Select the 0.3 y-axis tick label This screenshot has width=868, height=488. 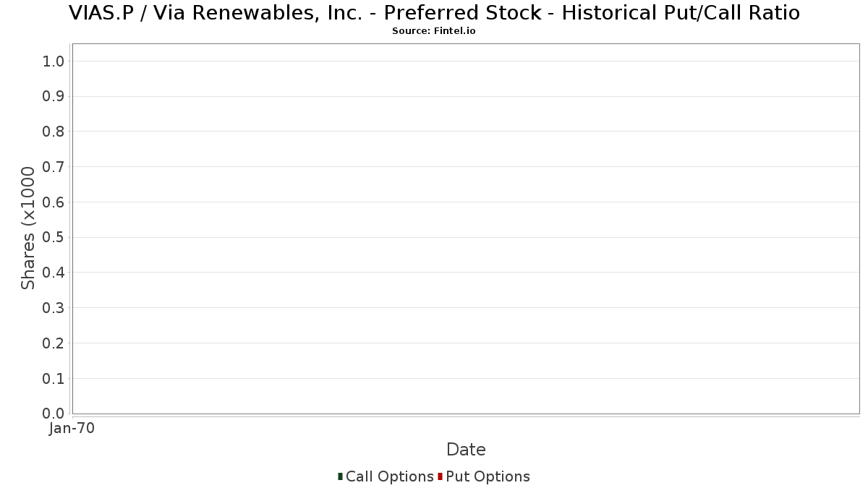point(54,308)
